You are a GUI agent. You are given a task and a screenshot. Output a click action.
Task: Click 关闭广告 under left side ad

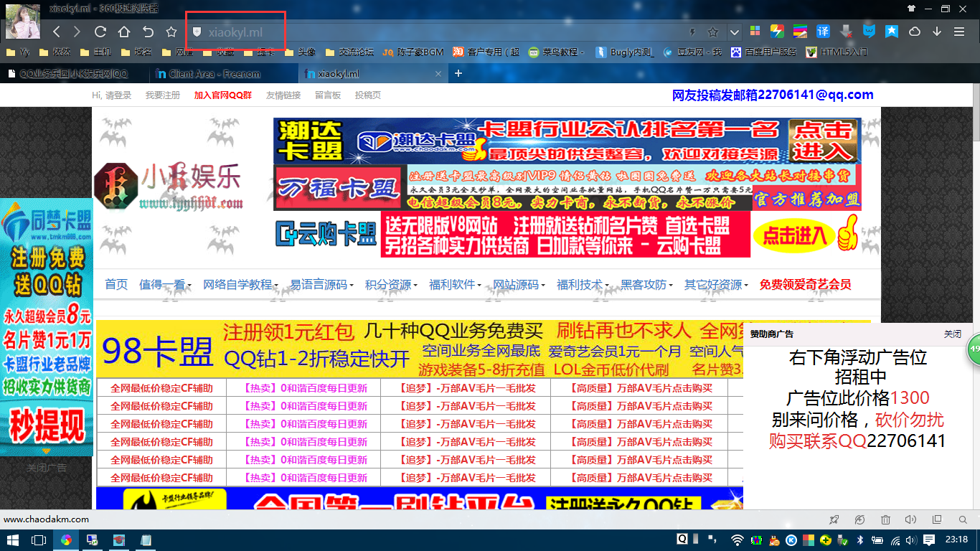tap(47, 468)
